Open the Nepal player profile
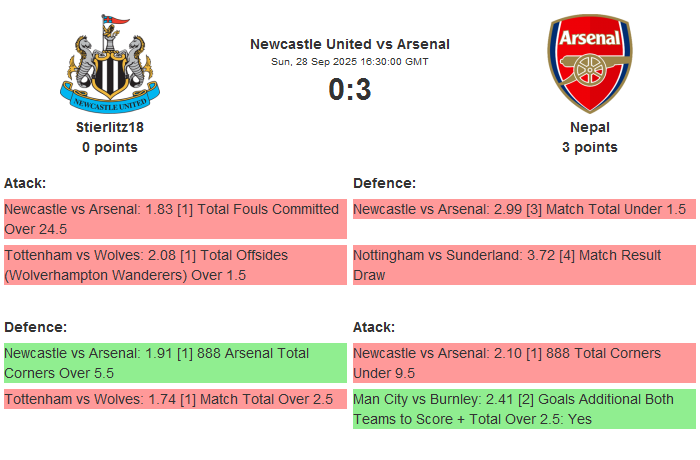This screenshot has height=460, width=700. coord(589,127)
